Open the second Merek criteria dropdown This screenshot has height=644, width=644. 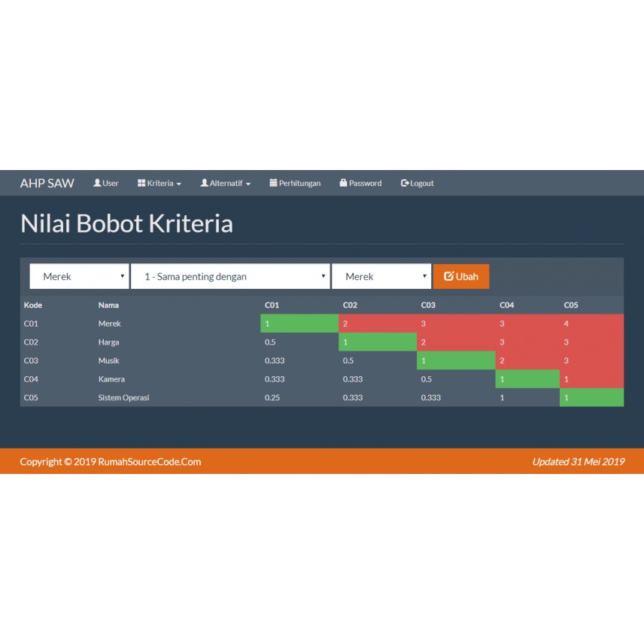point(381,276)
